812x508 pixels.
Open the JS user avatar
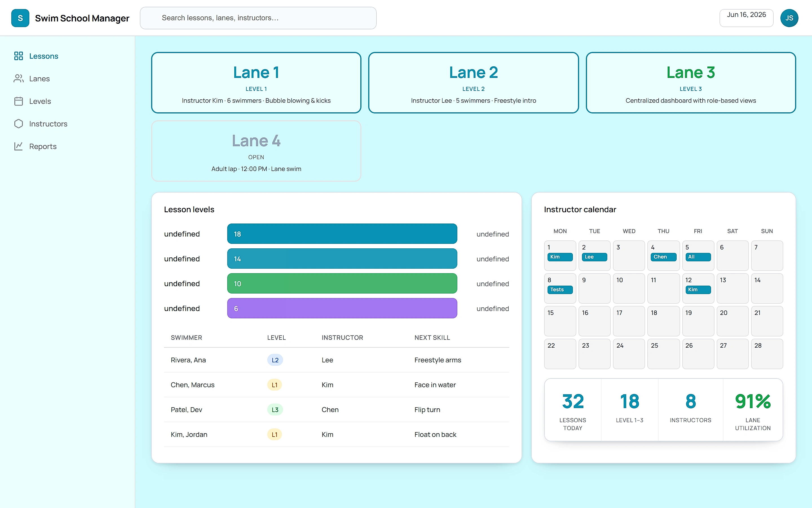[789, 18]
